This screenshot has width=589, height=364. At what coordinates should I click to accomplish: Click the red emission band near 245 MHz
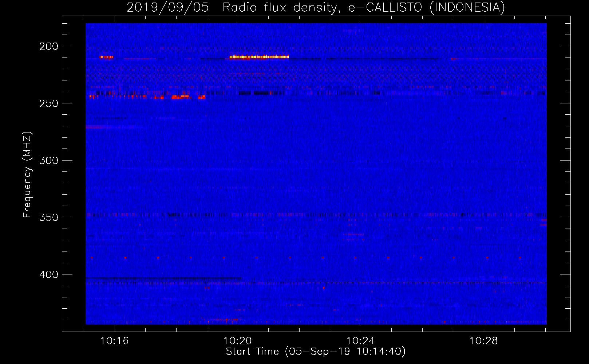[147, 97]
